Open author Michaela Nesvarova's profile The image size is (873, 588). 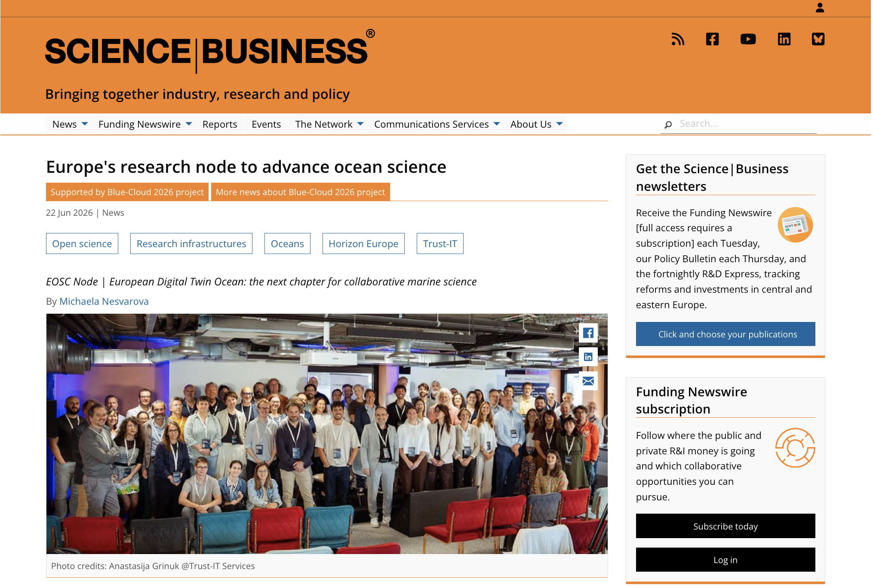(104, 301)
